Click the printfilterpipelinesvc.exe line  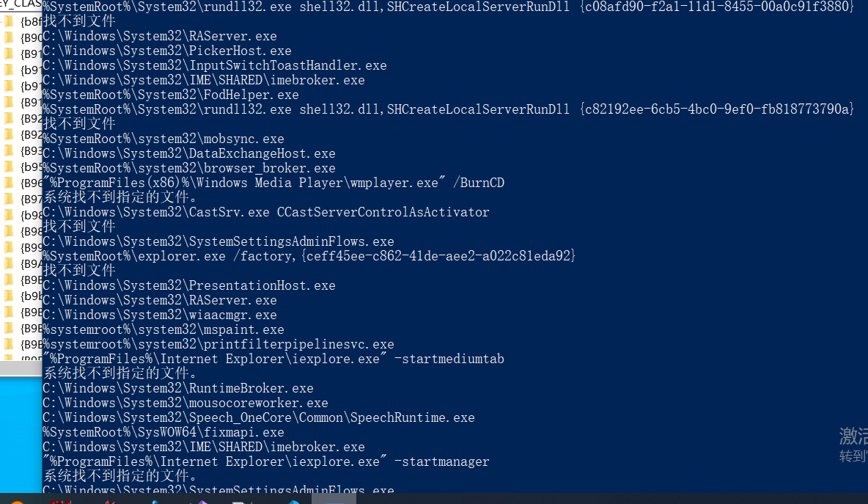[x=218, y=344]
